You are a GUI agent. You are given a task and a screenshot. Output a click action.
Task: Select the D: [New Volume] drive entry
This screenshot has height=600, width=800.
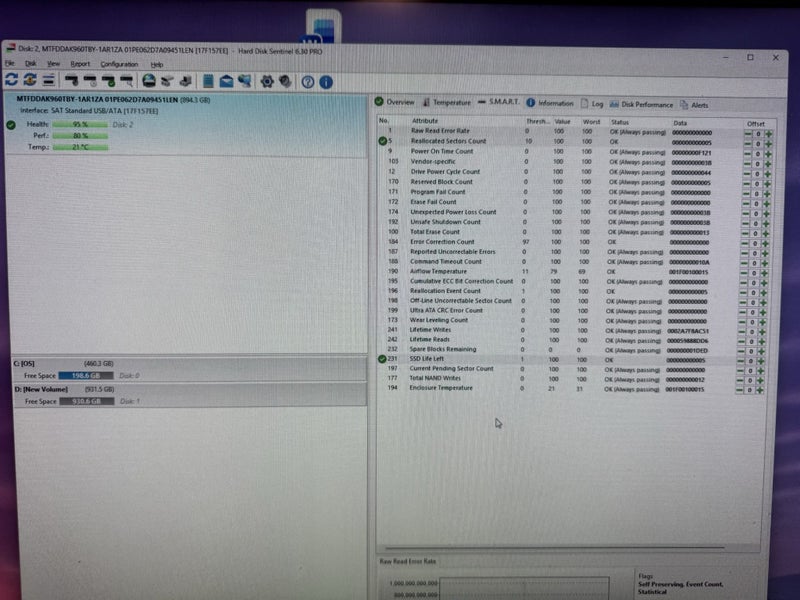click(x=189, y=395)
